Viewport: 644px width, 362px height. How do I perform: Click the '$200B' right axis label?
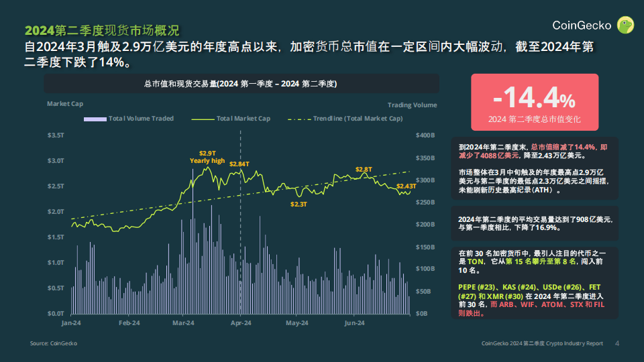(425, 225)
